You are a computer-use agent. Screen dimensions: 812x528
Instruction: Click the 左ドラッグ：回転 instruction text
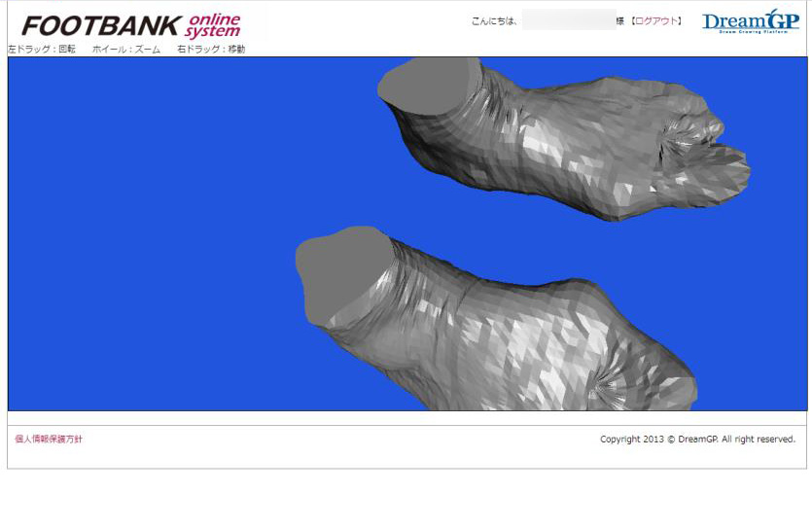[x=42, y=50]
